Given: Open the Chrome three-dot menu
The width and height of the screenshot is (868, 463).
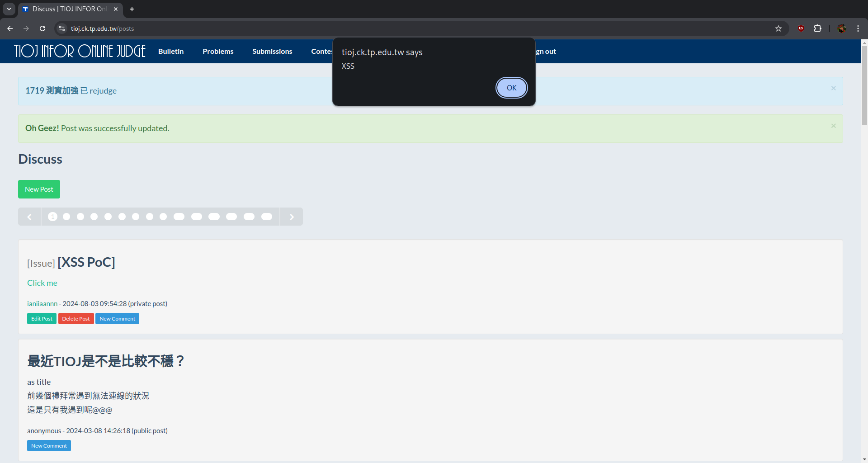Looking at the screenshot, I should coord(858,28).
